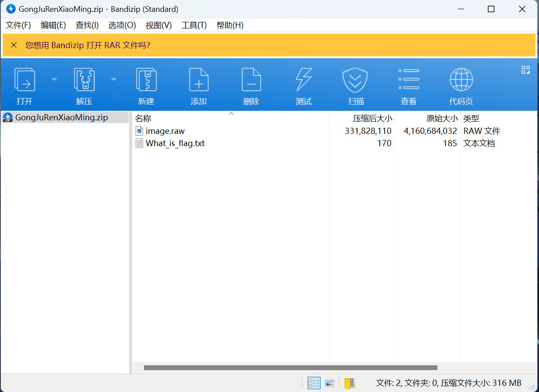Expand the Extract (解压) dropdown arrow

(114, 79)
